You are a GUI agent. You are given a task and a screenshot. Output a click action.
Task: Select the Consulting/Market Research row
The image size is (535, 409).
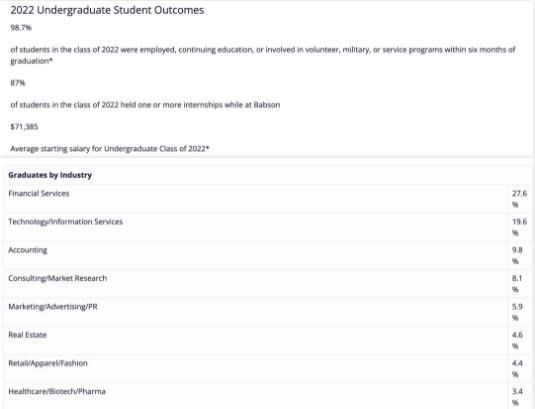pyautogui.click(x=268, y=284)
